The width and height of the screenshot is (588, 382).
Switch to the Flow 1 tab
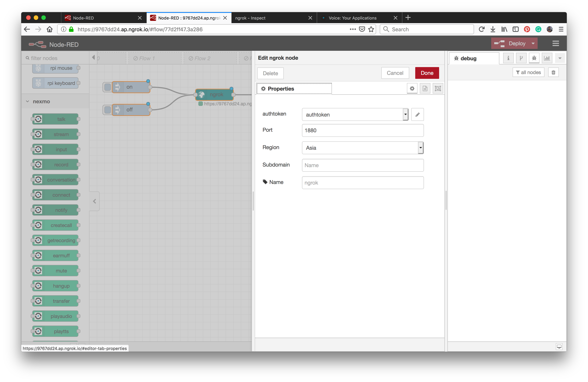pos(155,58)
